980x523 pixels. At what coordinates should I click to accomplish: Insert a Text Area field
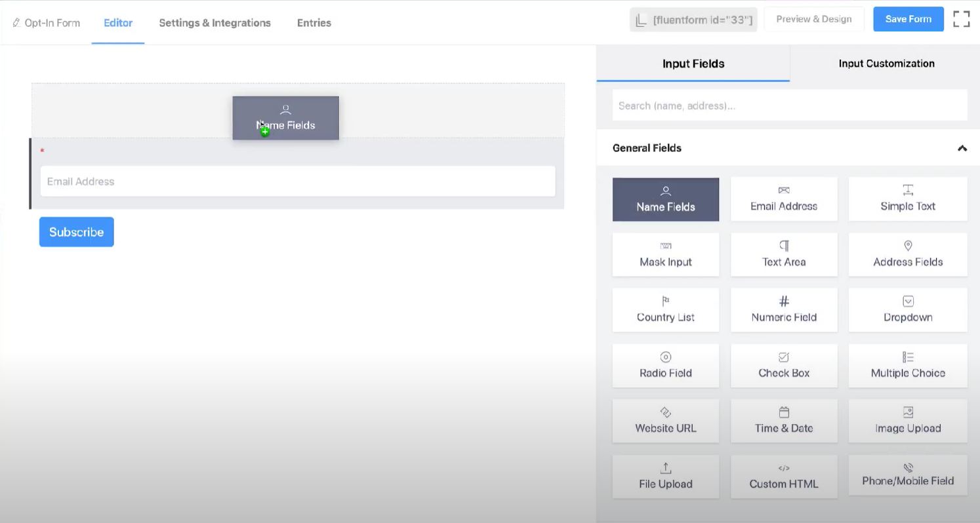(784, 254)
